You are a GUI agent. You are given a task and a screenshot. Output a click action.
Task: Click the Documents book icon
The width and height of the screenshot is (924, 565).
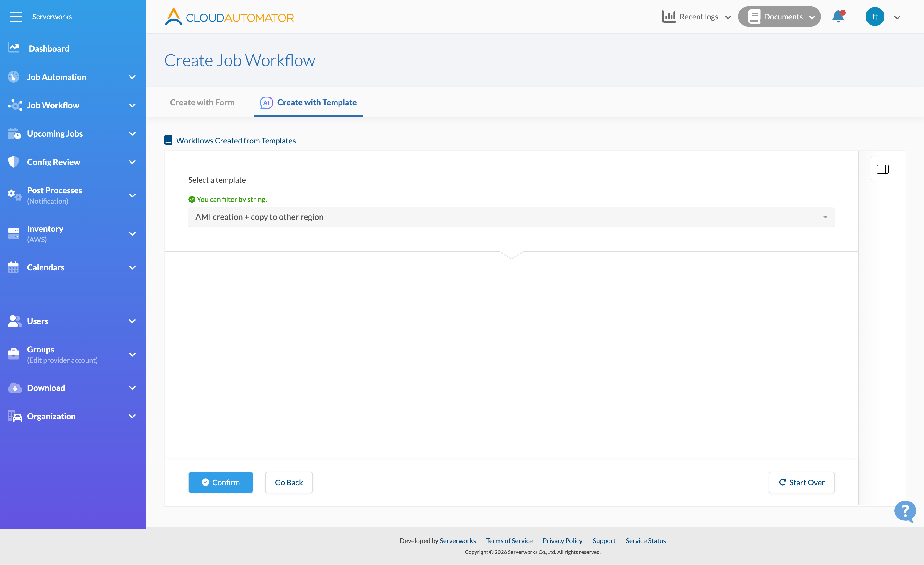tap(754, 17)
